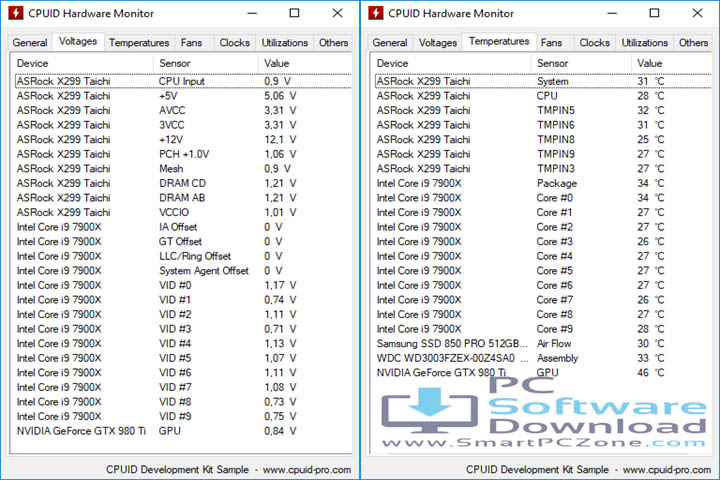Select the System Agent Offset row

pyautogui.click(x=183, y=271)
